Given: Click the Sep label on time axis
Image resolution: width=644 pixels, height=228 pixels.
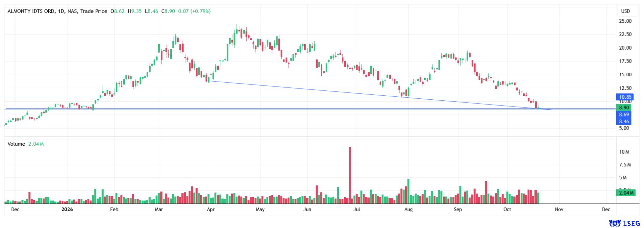Looking at the screenshot, I should pyautogui.click(x=458, y=210).
